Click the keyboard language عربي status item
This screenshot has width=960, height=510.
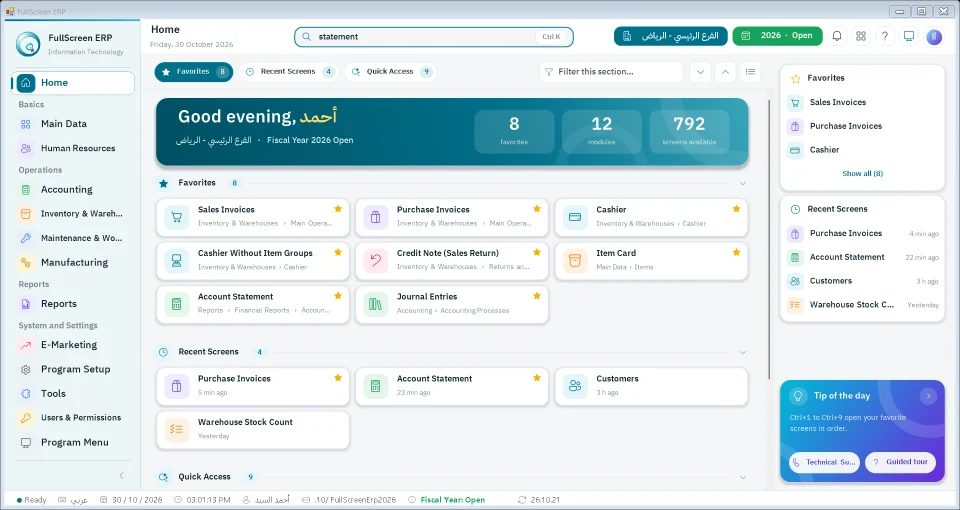[73, 500]
